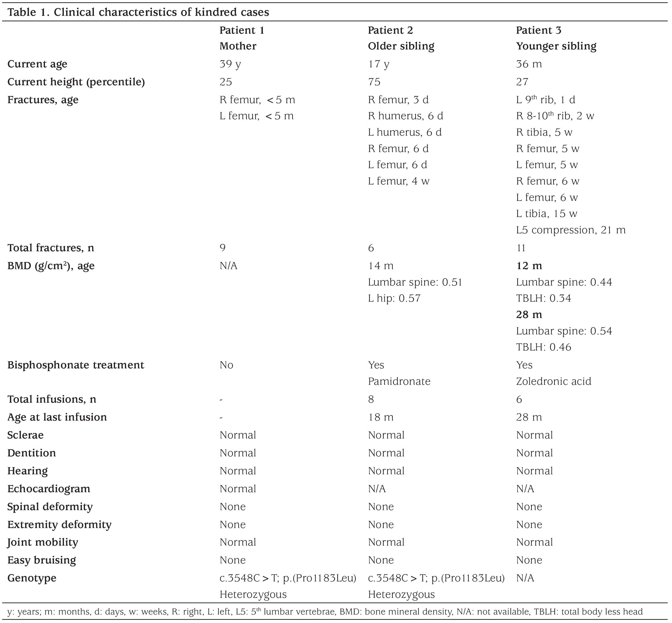The width and height of the screenshot is (672, 623).
Task: Click the 'Older sibling' subheading
Action: [401, 46]
